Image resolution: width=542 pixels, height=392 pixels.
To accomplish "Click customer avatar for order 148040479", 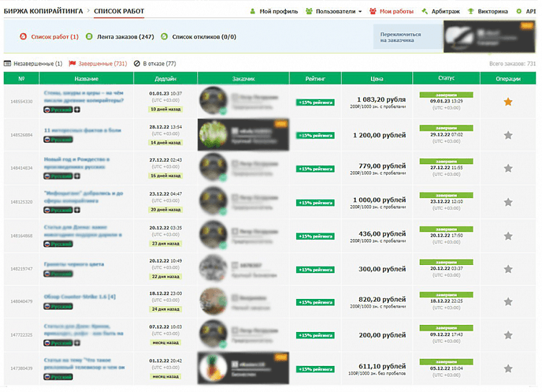I will pyautogui.click(x=214, y=301).
